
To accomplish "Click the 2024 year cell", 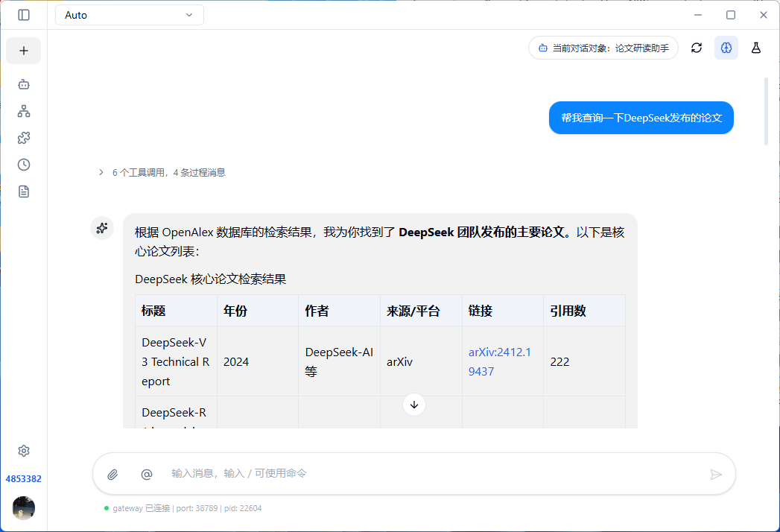I will (258, 362).
